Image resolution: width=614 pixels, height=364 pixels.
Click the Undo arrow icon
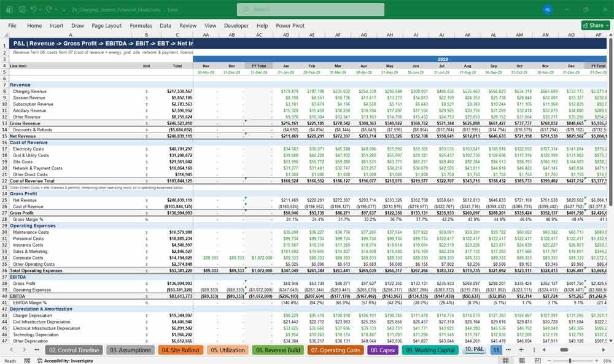coord(34,9)
